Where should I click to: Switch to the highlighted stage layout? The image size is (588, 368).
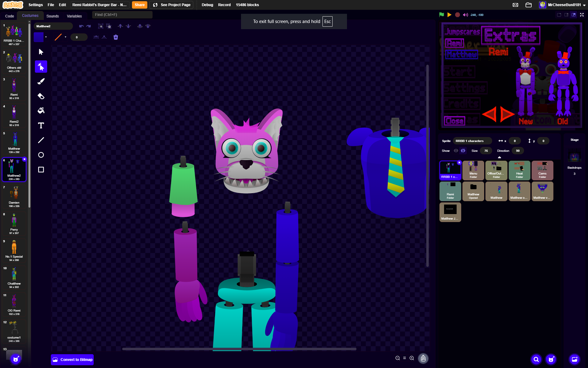(x=574, y=15)
